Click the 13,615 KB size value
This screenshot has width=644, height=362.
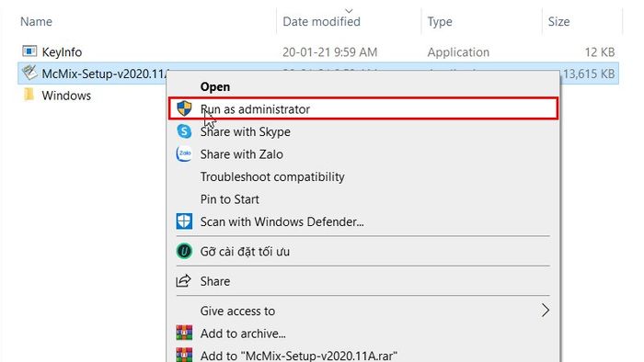pyautogui.click(x=589, y=74)
